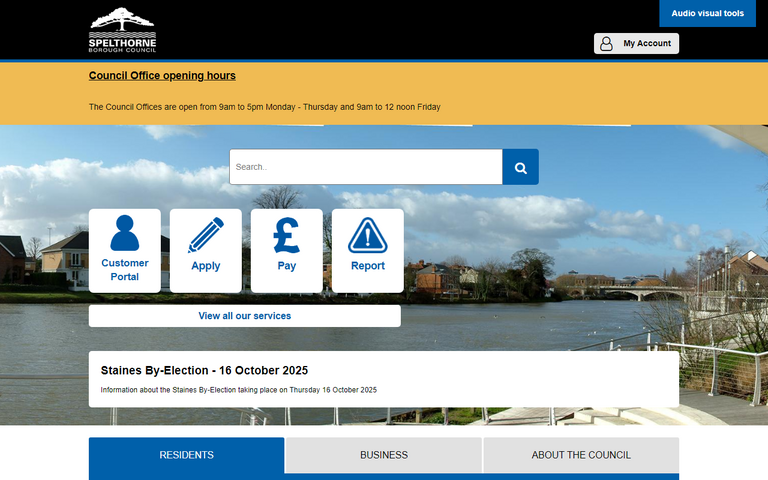Click the Pay tile's text label
Screen dimensions: 768x480
287,266
